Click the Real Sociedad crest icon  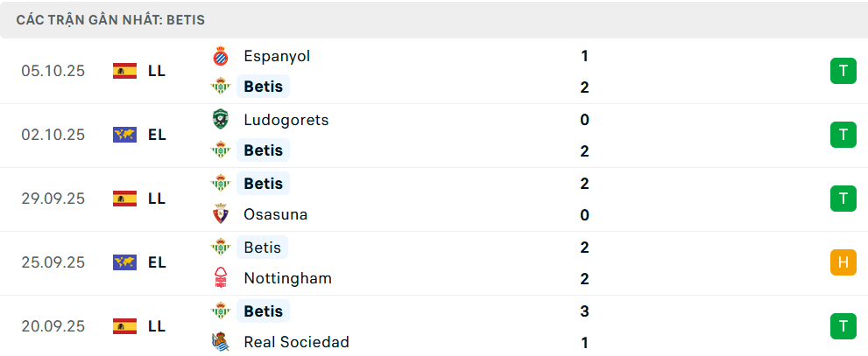coord(220,343)
